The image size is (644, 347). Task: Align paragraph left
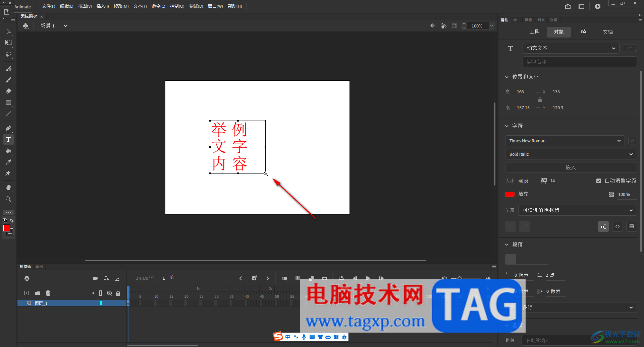point(511,259)
